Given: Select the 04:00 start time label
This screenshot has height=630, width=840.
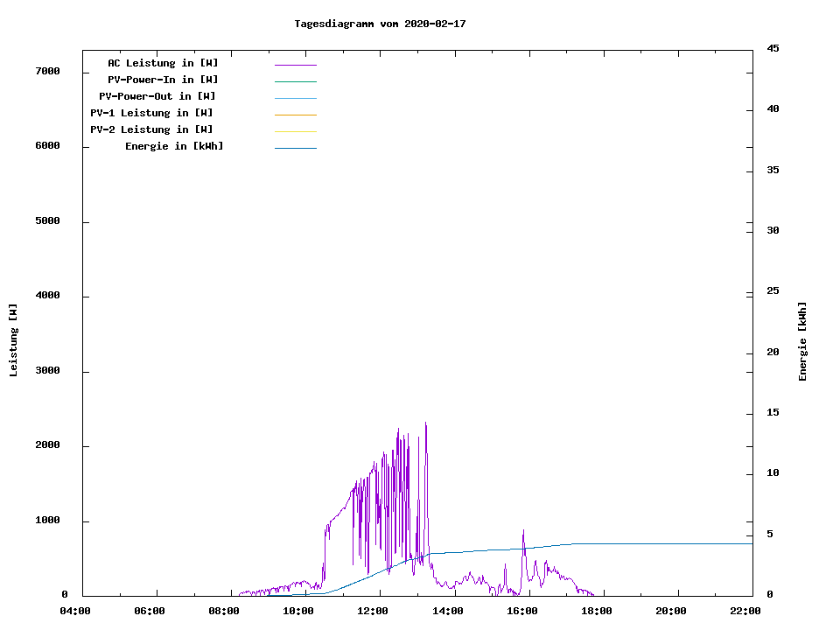Looking at the screenshot, I should click(x=75, y=611).
